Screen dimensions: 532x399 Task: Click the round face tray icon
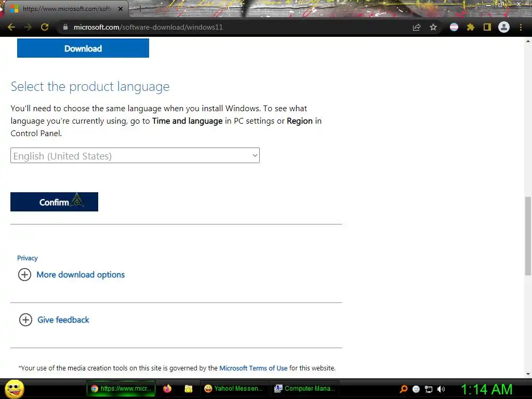416,389
